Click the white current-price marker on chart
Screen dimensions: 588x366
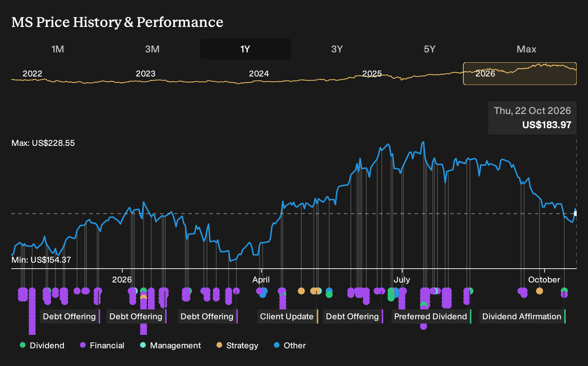tap(576, 213)
